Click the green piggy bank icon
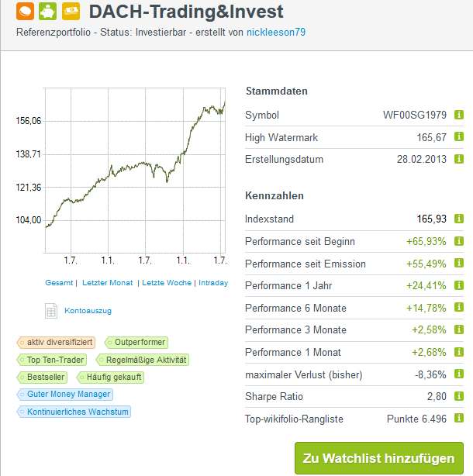 (47, 11)
